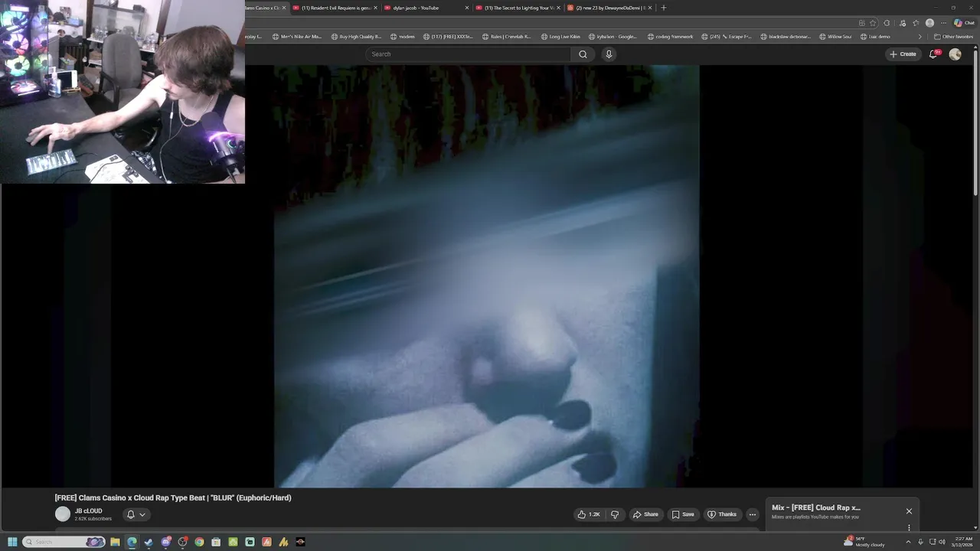Open the YouTube account avatar menu

tap(955, 54)
